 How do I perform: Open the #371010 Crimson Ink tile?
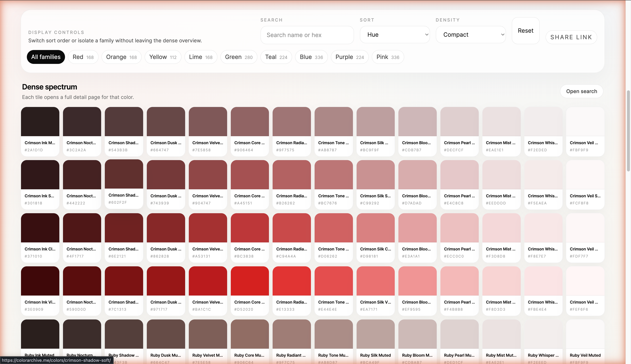[40, 238]
